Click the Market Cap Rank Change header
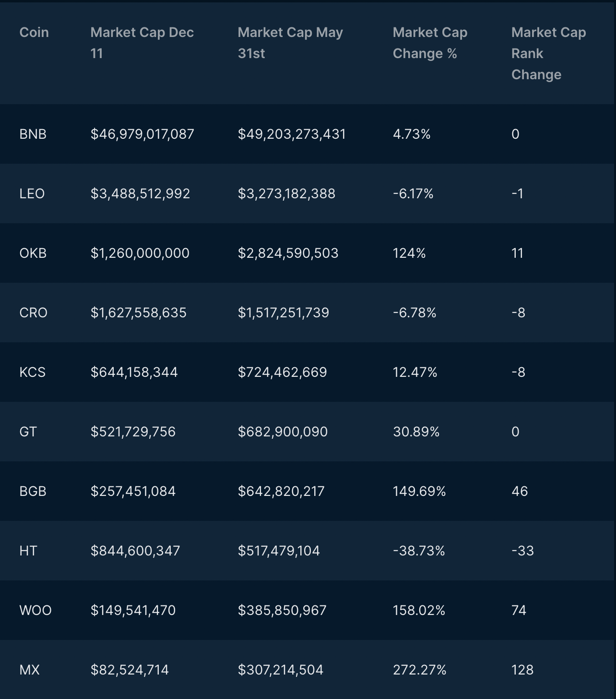This screenshot has width=616, height=699. [548, 53]
